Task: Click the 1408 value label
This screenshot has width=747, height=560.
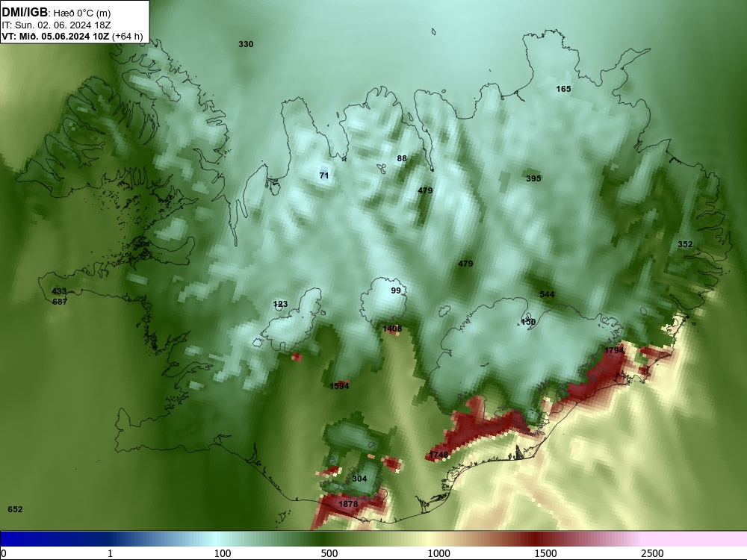Action: point(392,329)
